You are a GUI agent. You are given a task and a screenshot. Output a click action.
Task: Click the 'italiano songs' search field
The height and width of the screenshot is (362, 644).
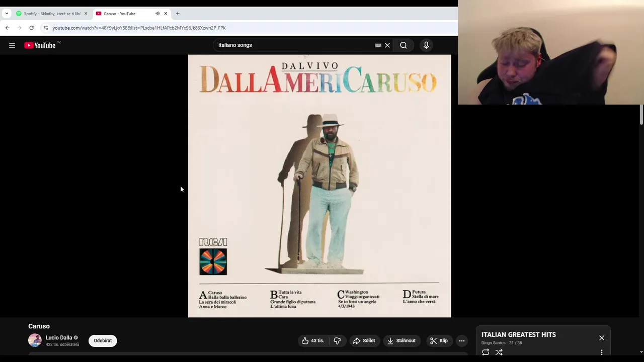[x=294, y=45]
